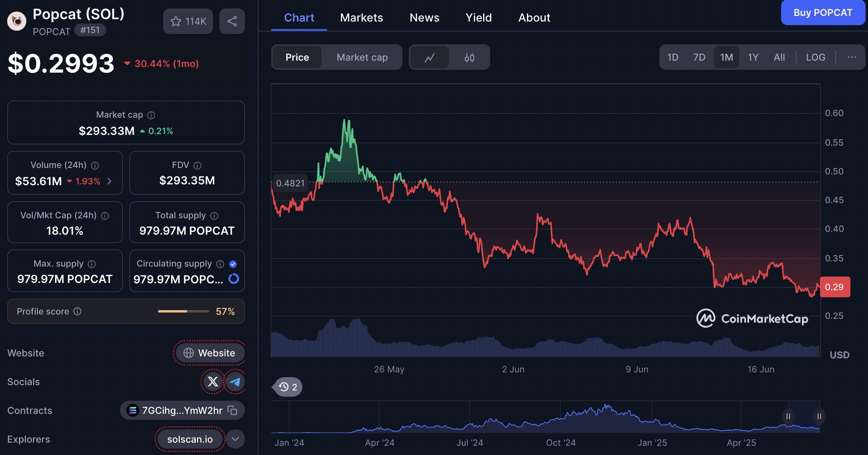Select Market cap chart mode

(362, 57)
